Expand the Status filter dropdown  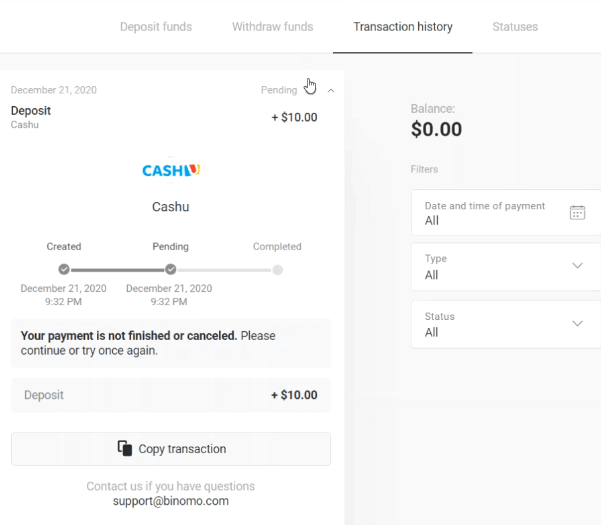(505, 324)
